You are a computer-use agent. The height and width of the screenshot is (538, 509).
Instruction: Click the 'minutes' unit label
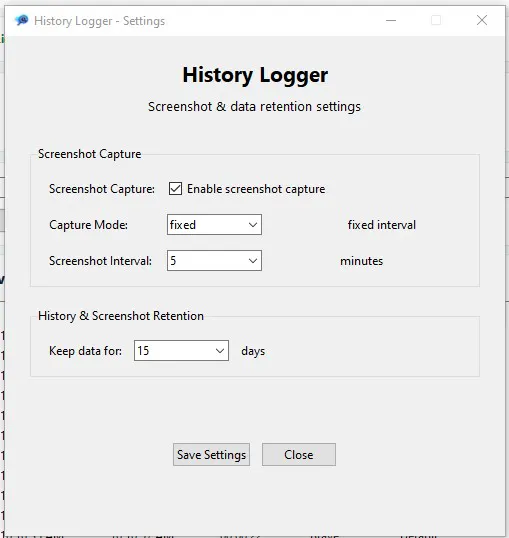[x=361, y=261]
